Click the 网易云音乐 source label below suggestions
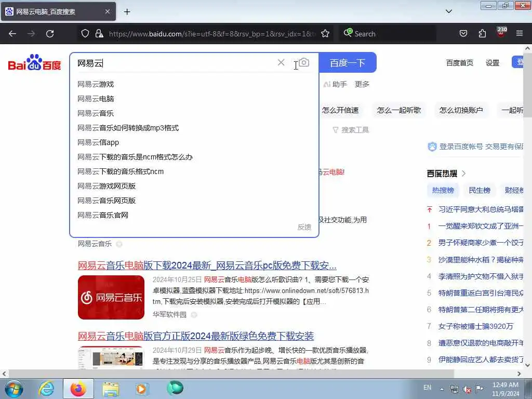Screen dimensions: 532x399 [95, 244]
